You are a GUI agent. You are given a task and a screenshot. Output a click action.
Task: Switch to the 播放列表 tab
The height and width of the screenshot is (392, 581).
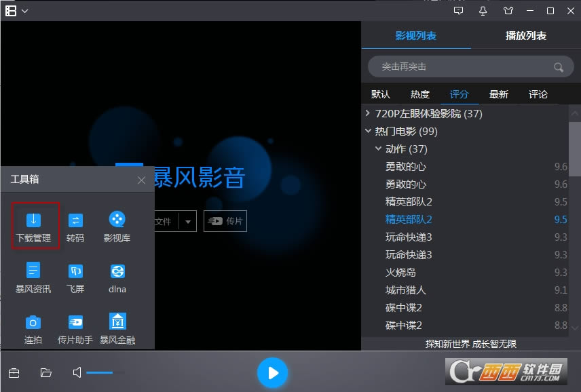[526, 35]
